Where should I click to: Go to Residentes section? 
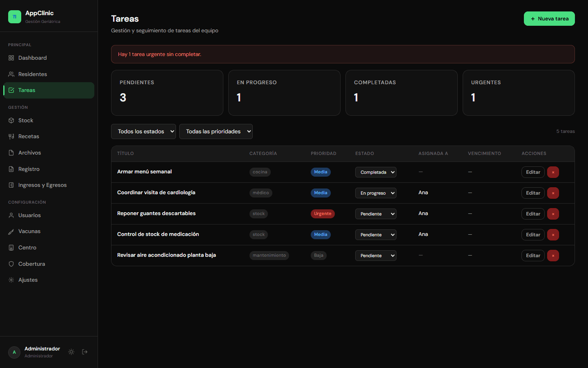[49, 74]
